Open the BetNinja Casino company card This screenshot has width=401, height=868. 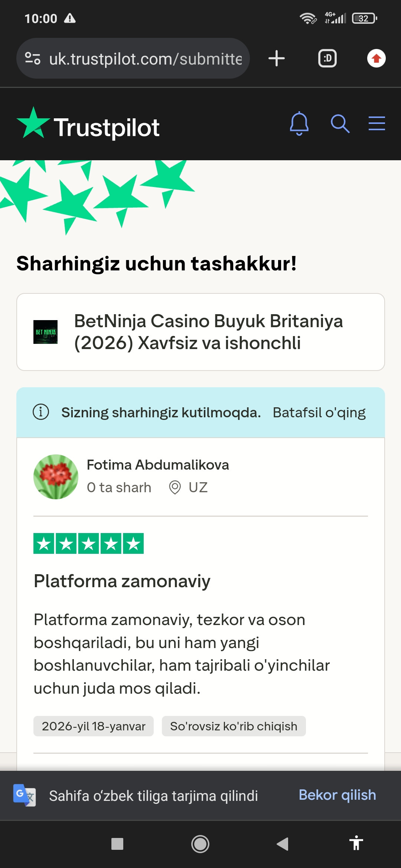(200, 332)
